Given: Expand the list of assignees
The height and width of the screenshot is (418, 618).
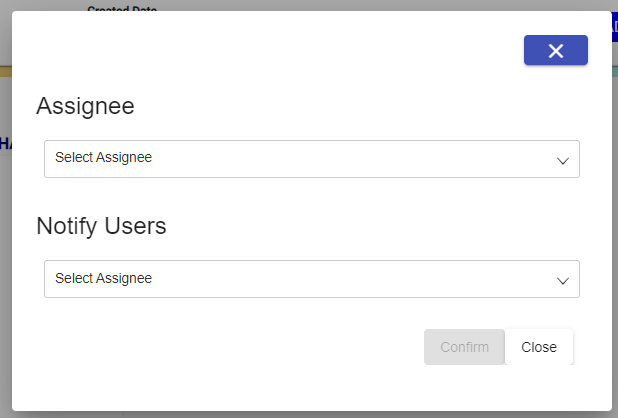Looking at the screenshot, I should [x=562, y=160].
